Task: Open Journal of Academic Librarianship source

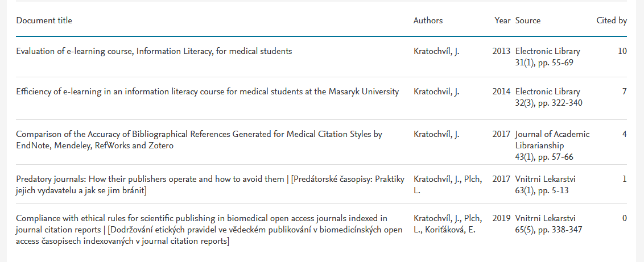Action: 552,140
